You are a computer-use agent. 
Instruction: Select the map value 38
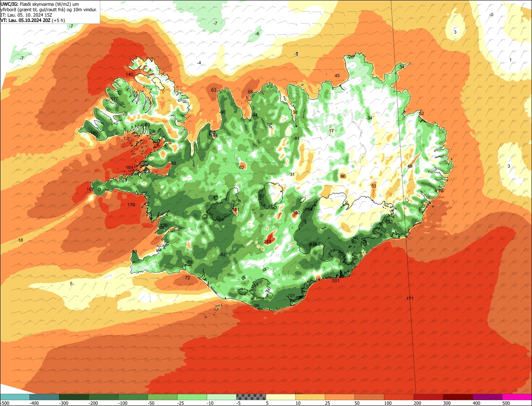(x=295, y=112)
